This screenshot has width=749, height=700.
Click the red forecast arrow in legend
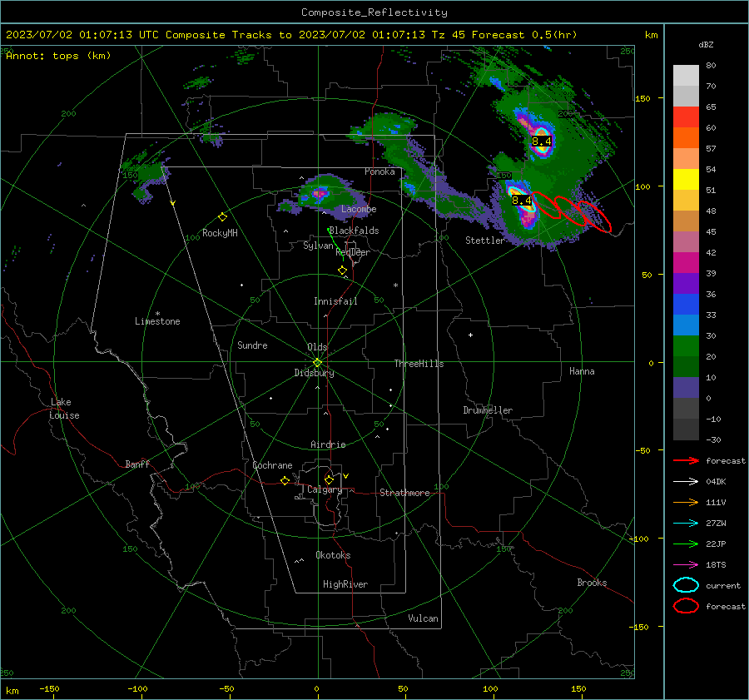(686, 460)
